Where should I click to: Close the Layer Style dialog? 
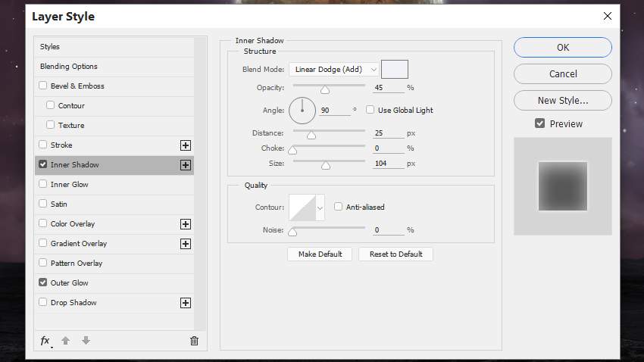608,16
